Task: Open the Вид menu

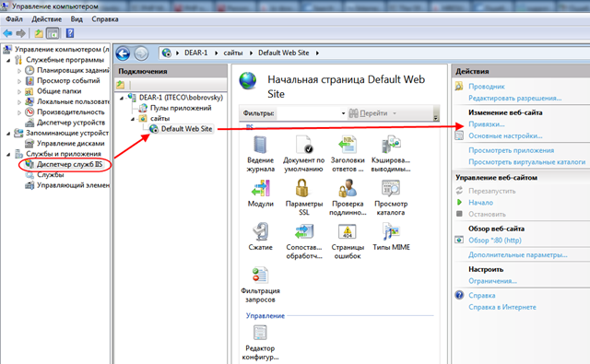Action: coord(77,19)
